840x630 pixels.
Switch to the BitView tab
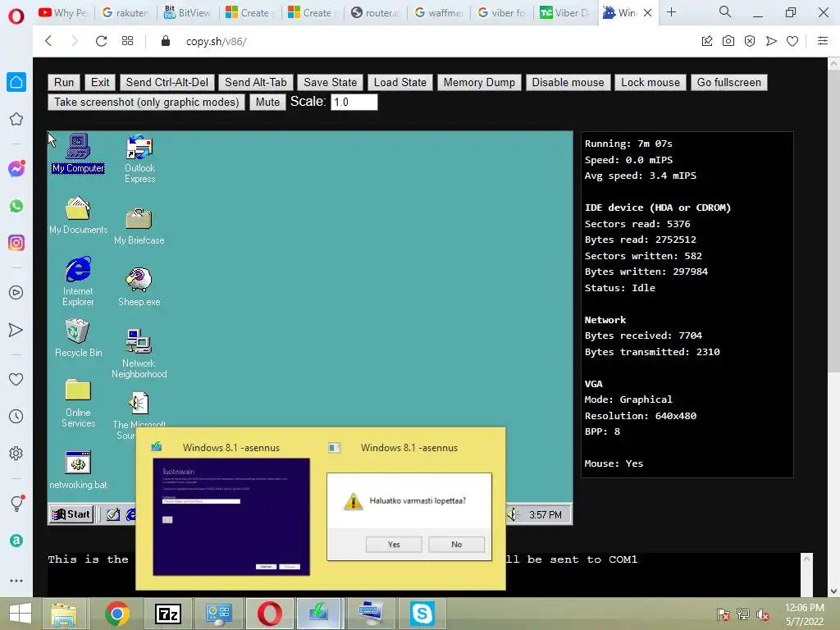[188, 12]
